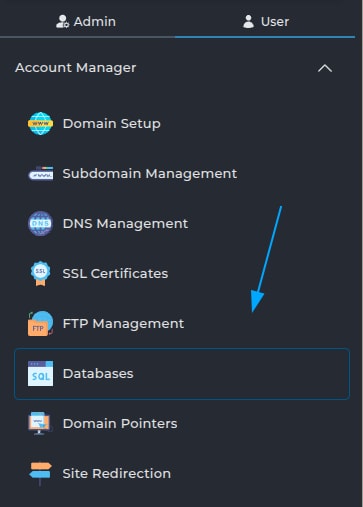Click the Subdomain Management www icon

tap(40, 174)
